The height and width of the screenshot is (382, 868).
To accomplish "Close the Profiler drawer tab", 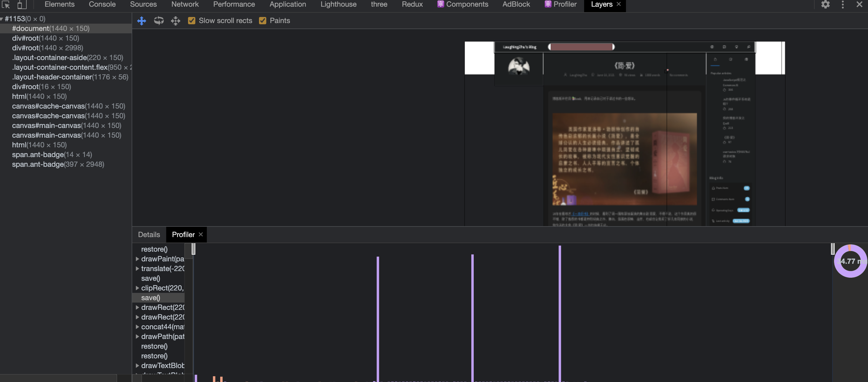I will pyautogui.click(x=201, y=234).
